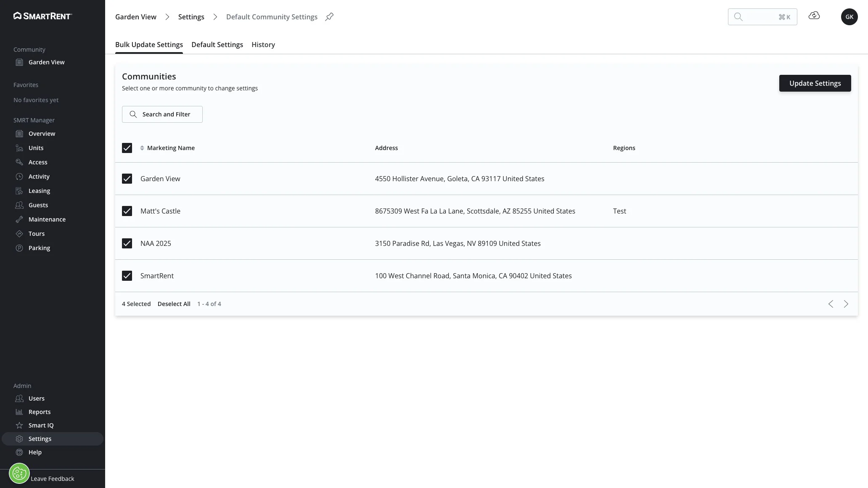The image size is (868, 488).
Task: Click the Regions column header
Action: click(624, 148)
